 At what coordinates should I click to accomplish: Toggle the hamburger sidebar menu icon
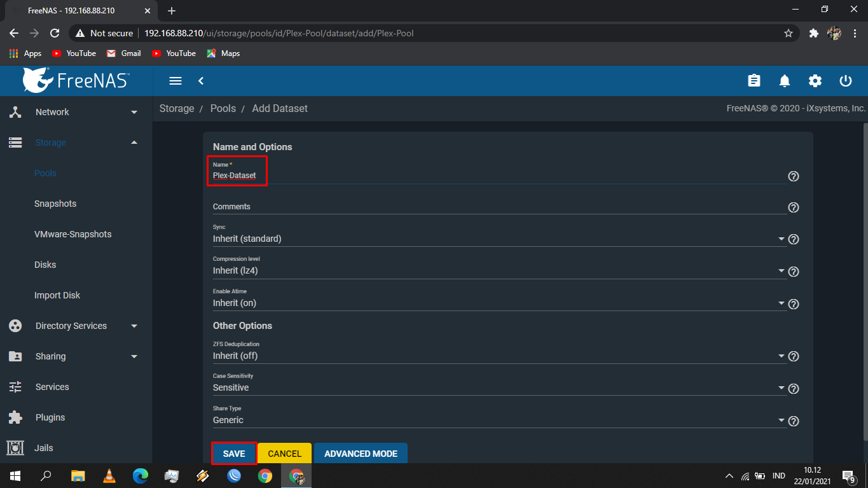[x=176, y=81]
